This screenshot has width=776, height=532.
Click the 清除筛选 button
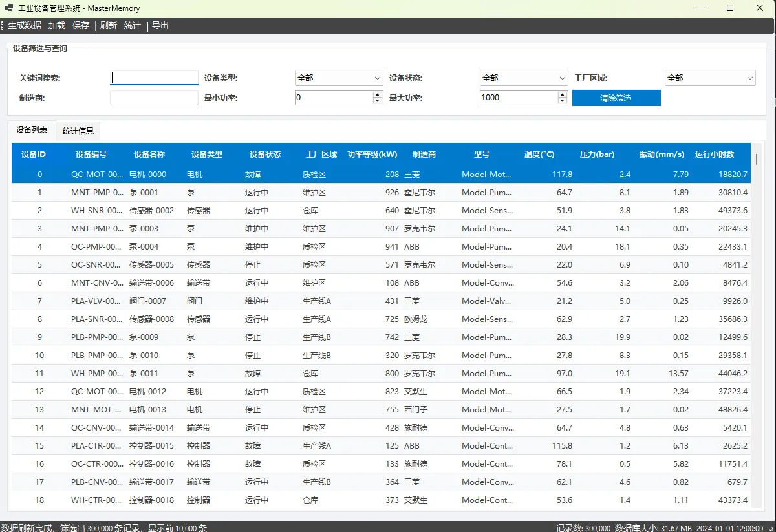[616, 98]
